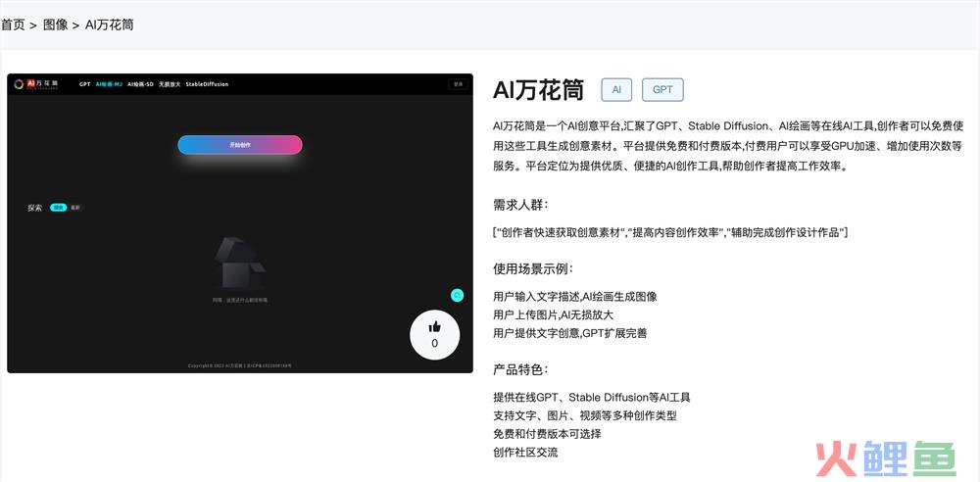Viewport: 980px width, 482px height.
Task: Click the GPT tag next to the title
Action: [x=662, y=89]
